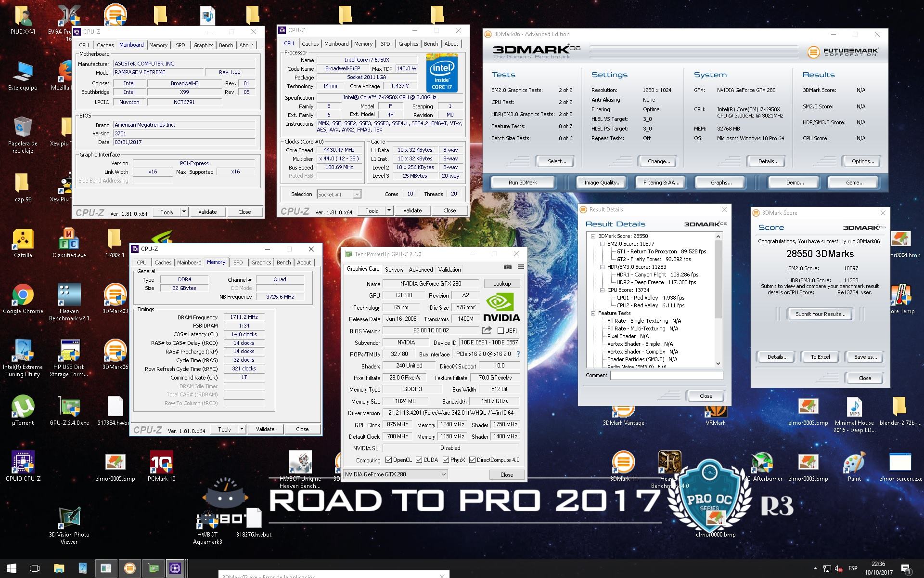Select the Este equipo desktop icon
This screenshot has height=578, width=924.
pyautogui.click(x=23, y=76)
